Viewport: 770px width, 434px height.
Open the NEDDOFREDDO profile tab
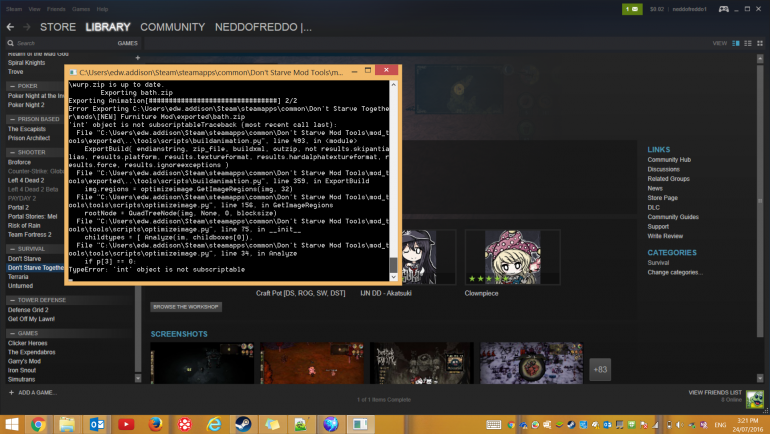point(263,27)
